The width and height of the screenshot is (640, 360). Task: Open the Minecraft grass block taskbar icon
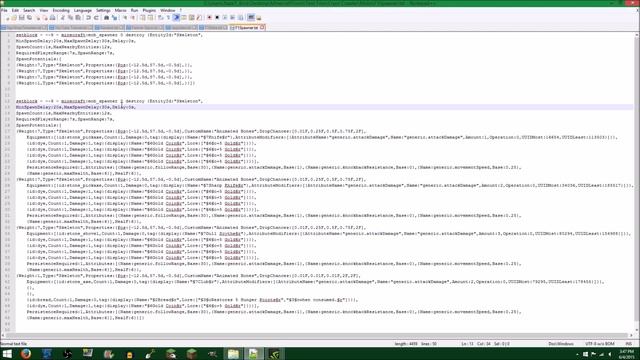(191, 354)
